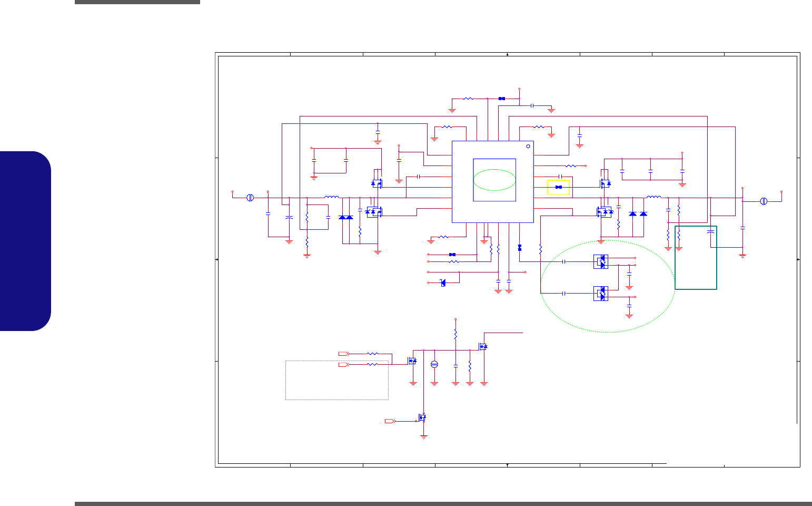Click the second red off-page connector
This screenshot has width=812, height=506.
(x=343, y=364)
